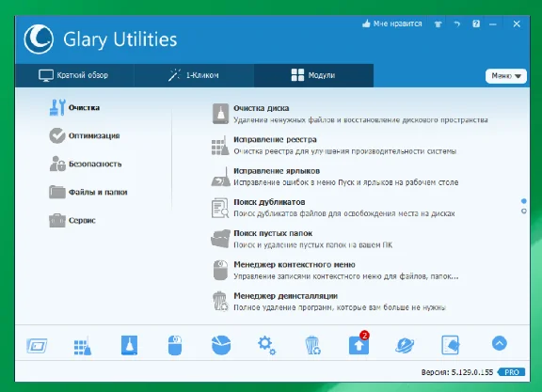
Task: Switch to the 1-Кликом tab
Action: point(194,75)
